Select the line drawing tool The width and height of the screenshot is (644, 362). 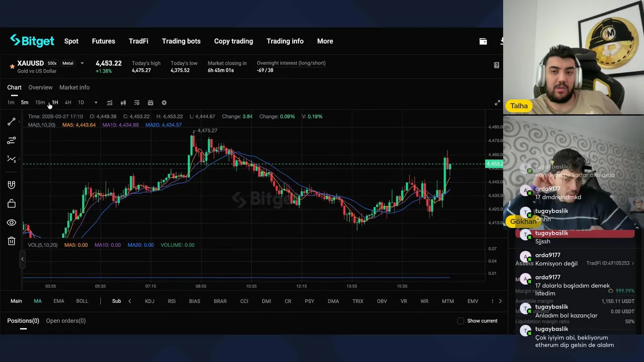pos(11,122)
